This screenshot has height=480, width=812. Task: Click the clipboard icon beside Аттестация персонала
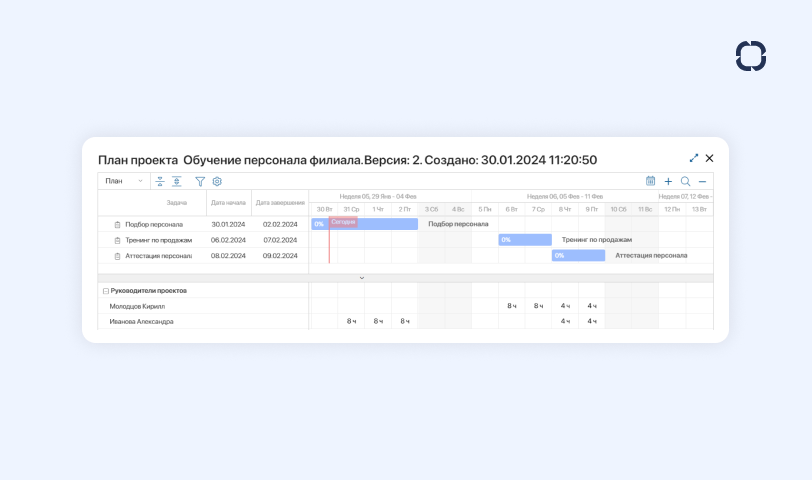pos(118,256)
